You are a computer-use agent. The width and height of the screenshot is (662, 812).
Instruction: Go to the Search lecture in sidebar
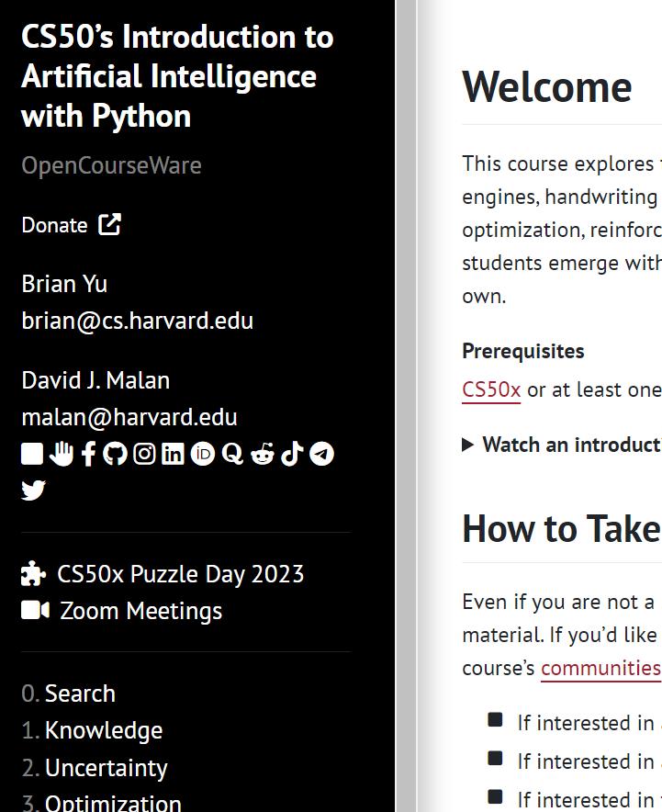80,694
